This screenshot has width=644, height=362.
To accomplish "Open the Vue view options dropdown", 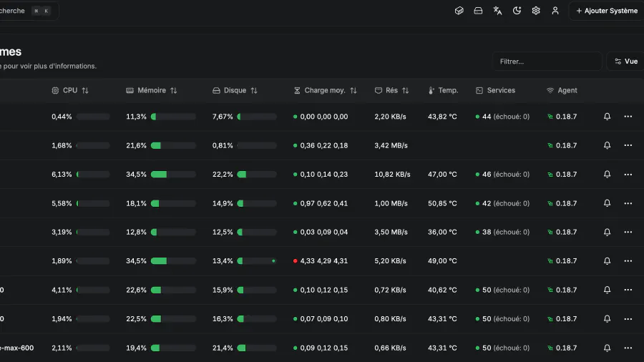I will (625, 62).
